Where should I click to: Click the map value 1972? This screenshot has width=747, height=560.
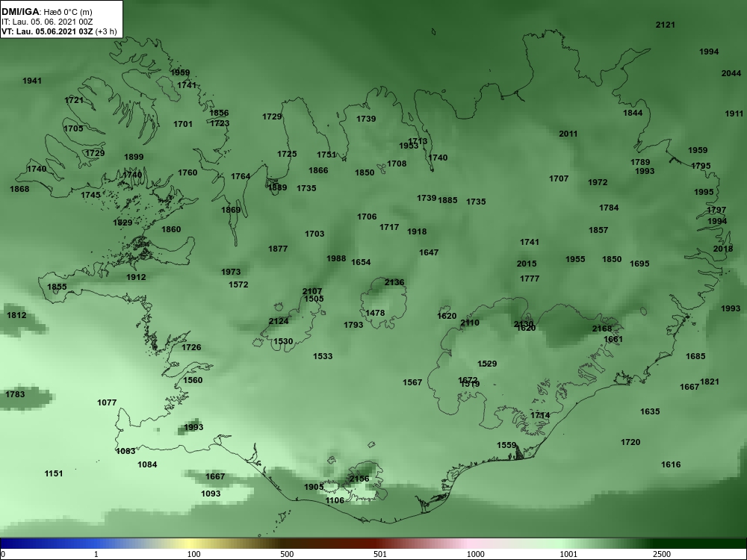(598, 183)
